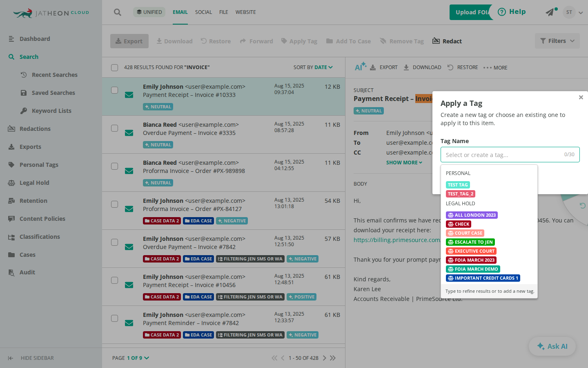This screenshot has height=368, width=588.
Task: Switch to the Social tab
Action: pos(203,12)
